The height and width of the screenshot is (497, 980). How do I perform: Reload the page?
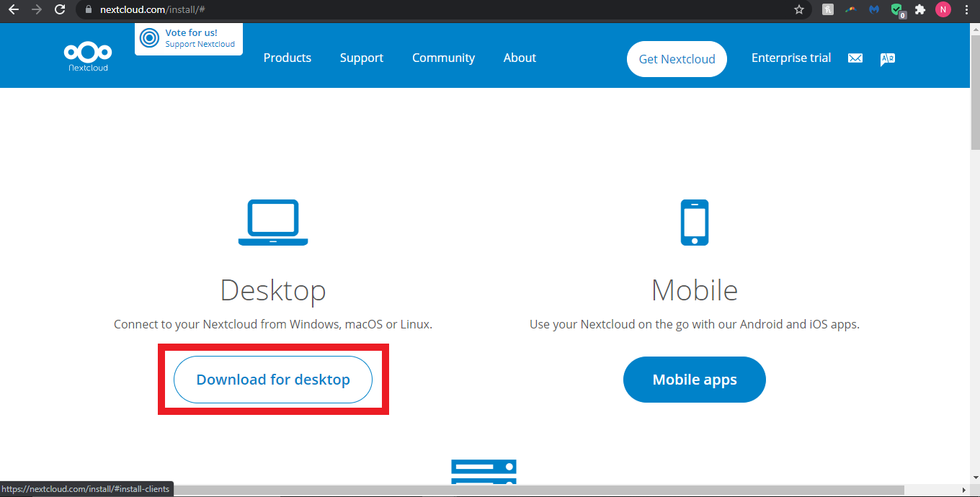(60, 10)
